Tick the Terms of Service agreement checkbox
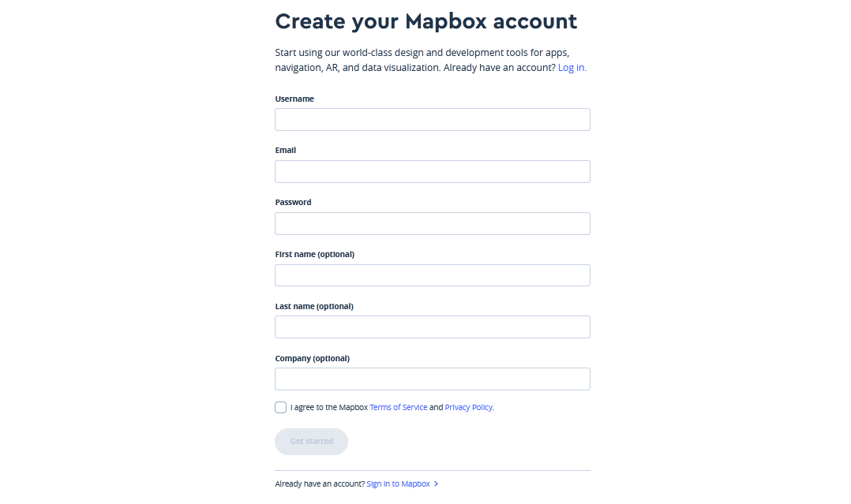 pyautogui.click(x=281, y=408)
